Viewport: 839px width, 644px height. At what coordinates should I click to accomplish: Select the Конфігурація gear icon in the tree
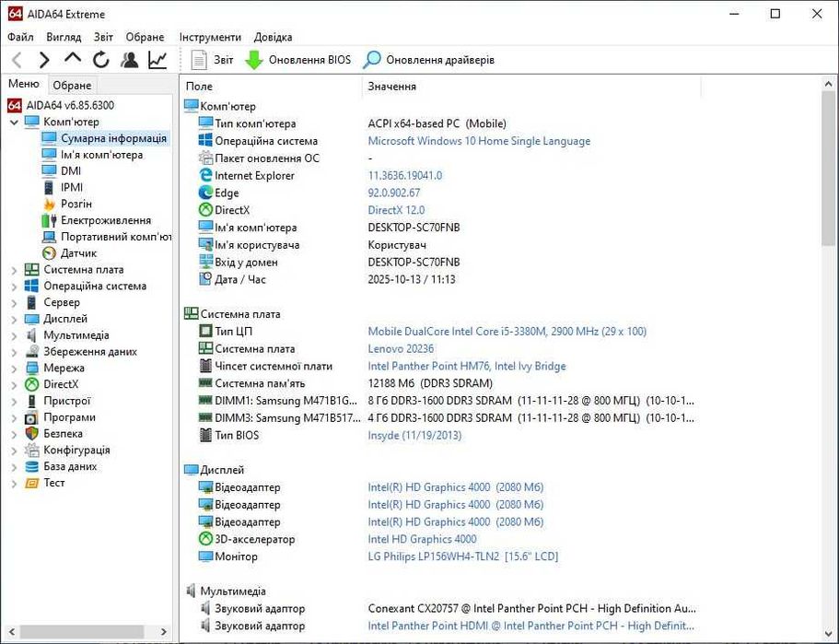pyautogui.click(x=32, y=451)
